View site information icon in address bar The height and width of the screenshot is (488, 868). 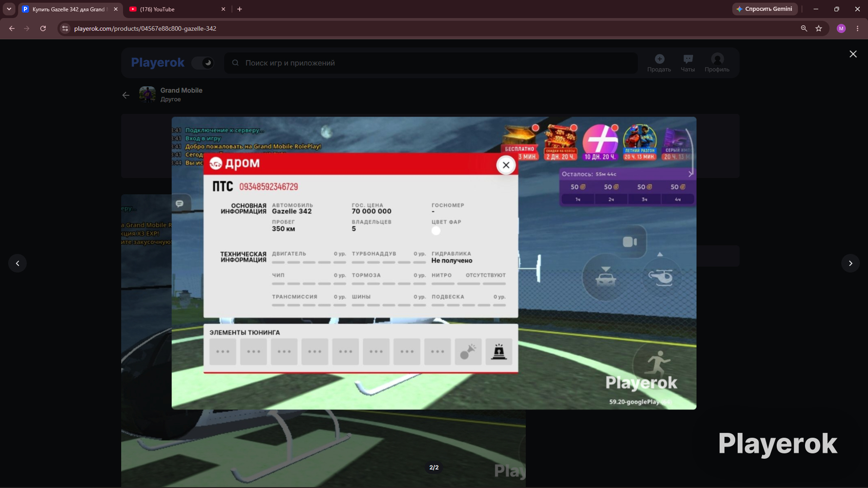(65, 28)
